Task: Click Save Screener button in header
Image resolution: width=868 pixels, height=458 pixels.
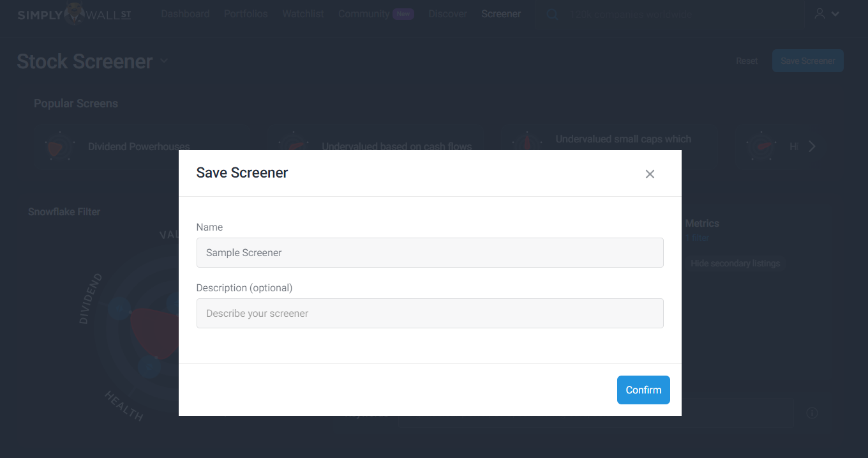Action: [x=808, y=61]
